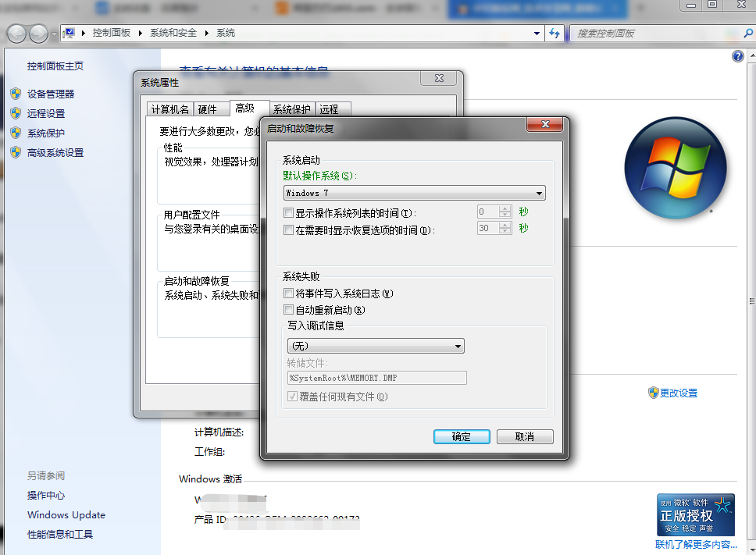Open the 写入调试信息 (无) dropdown
This screenshot has width=756, height=555.
(x=376, y=346)
